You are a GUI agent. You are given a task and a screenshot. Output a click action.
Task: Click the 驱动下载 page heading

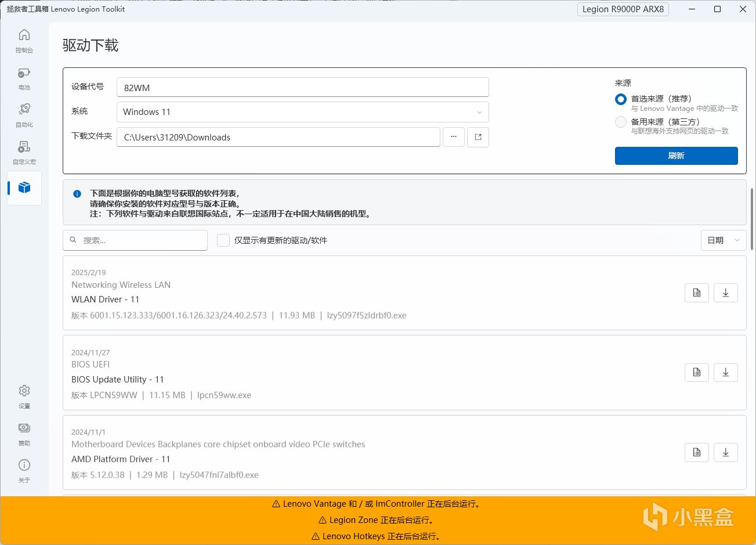tap(91, 46)
